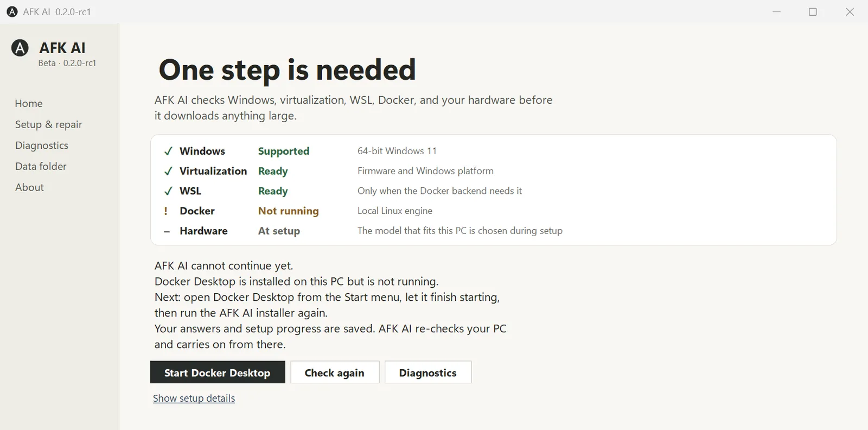Close the AFK AI window

(850, 12)
